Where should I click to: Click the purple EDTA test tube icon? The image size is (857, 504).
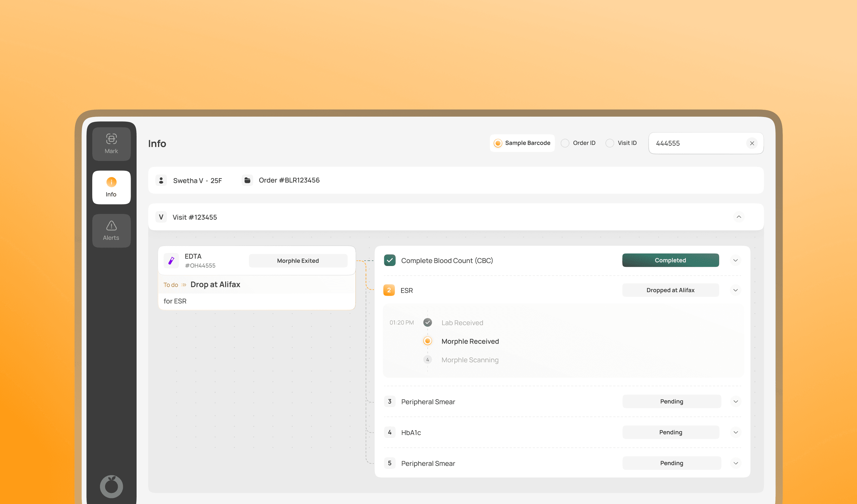(x=171, y=261)
